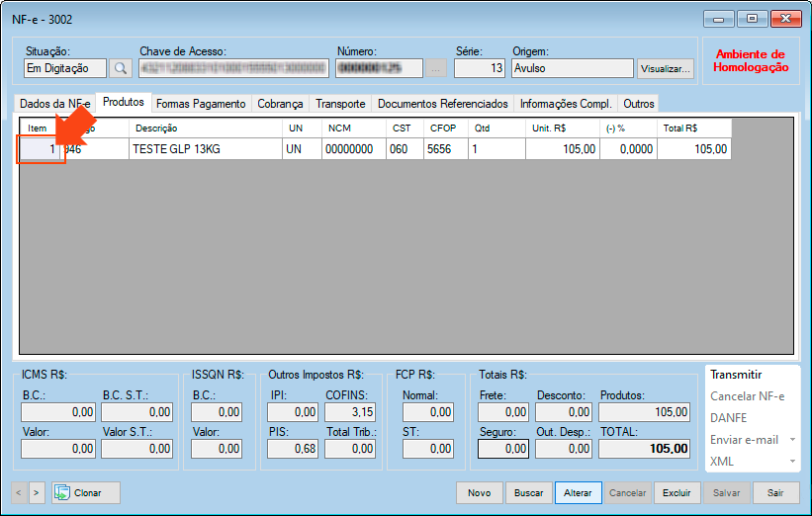Viewport: 812px width, 516px height.
Task: Select the Dados da NF-e tab
Action: pos(54,104)
